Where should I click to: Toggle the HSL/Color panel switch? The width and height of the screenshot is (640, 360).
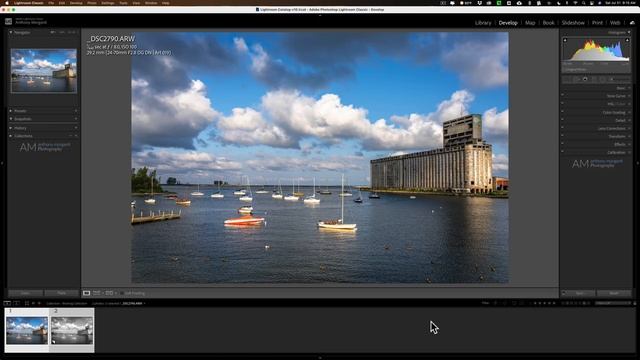point(562,104)
